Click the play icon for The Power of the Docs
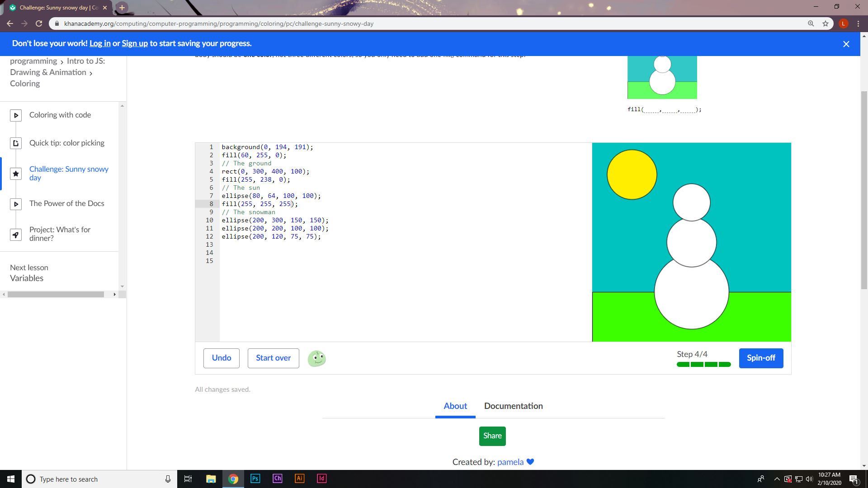Image resolution: width=868 pixels, height=488 pixels. coord(16,204)
